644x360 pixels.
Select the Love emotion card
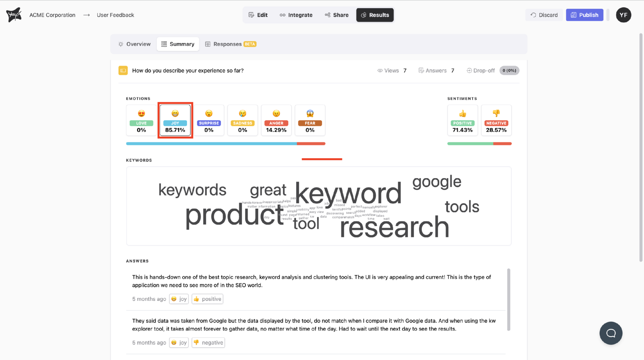141,120
